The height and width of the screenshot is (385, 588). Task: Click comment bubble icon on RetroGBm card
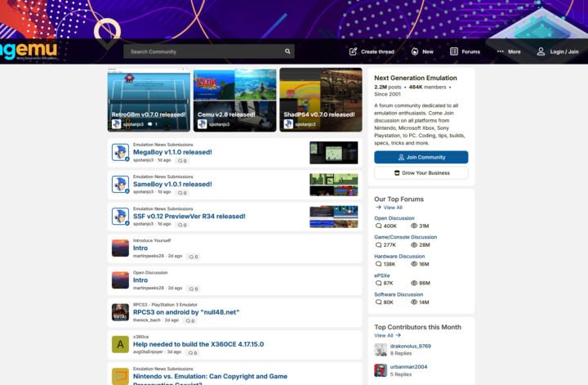[x=150, y=124]
